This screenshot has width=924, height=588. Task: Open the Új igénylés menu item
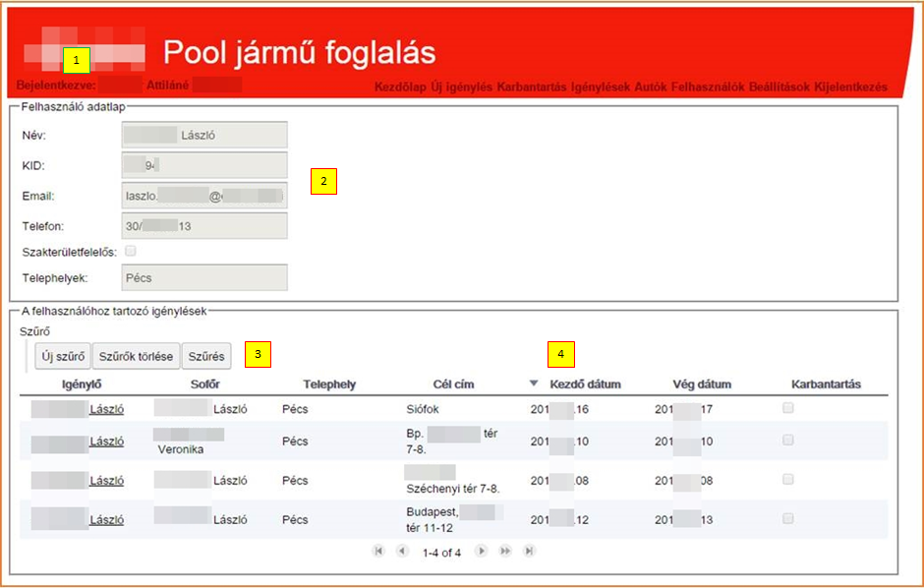click(462, 88)
